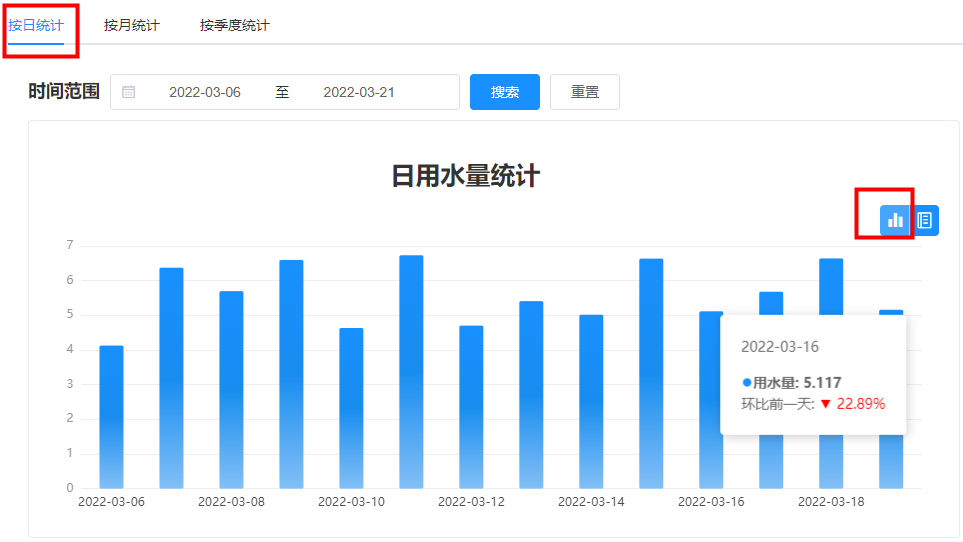Viewport: 963px width, 542px height.
Task: Click x-axis label 2022-03-18
Action: pos(831,501)
